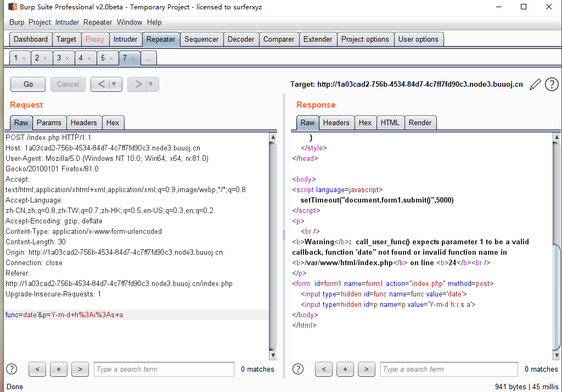This screenshot has height=392, width=562.
Task: Close Repeater tab 4
Action: pyautogui.click(x=89, y=58)
